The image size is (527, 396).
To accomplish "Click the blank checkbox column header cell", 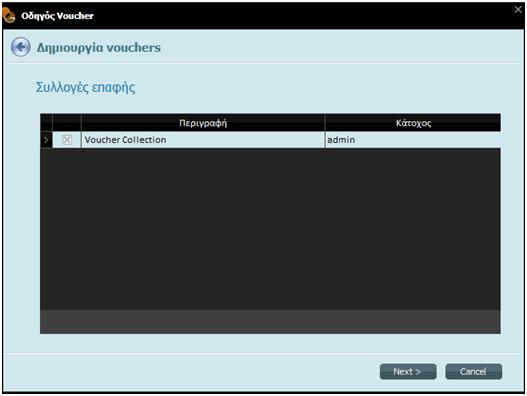I will point(67,123).
